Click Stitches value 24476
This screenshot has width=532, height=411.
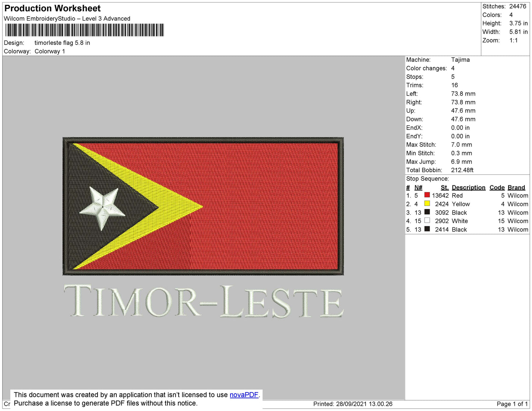click(x=518, y=7)
